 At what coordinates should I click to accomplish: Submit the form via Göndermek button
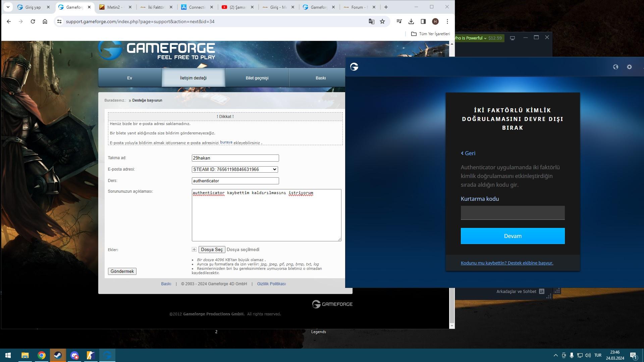[122, 271]
